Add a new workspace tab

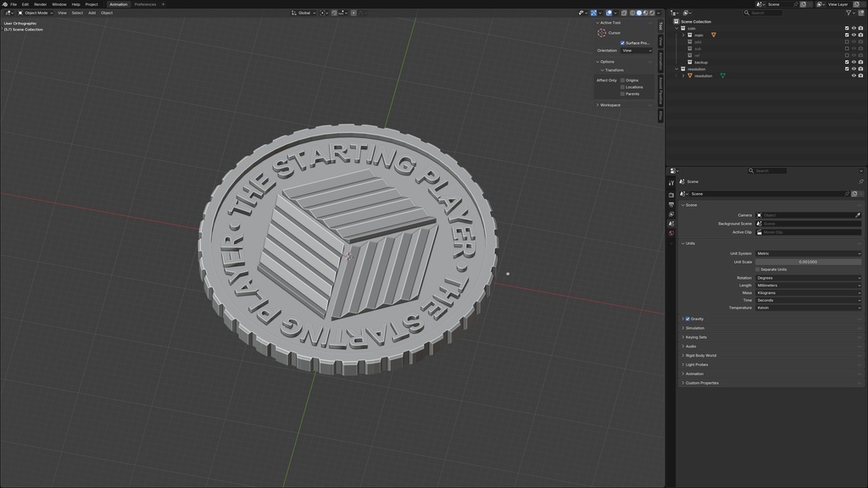(164, 4)
